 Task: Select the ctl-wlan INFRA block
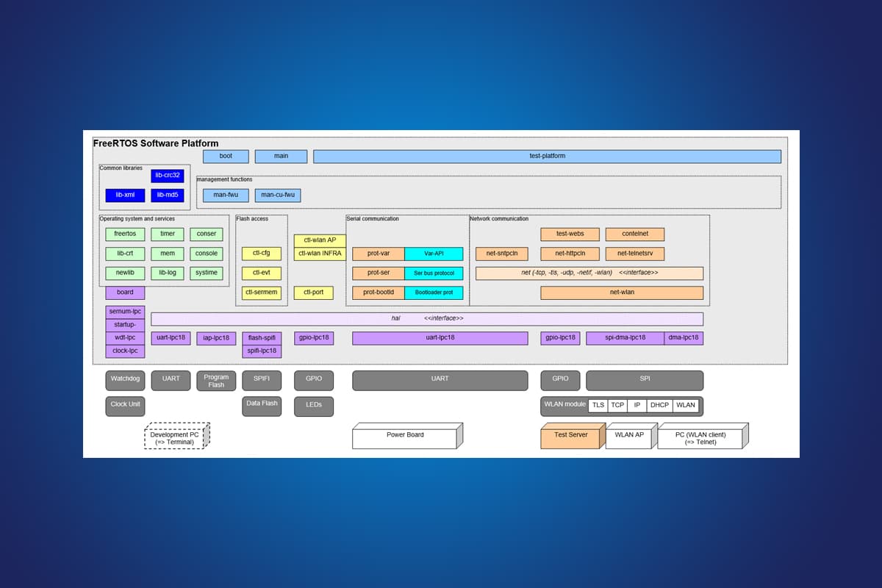320,254
